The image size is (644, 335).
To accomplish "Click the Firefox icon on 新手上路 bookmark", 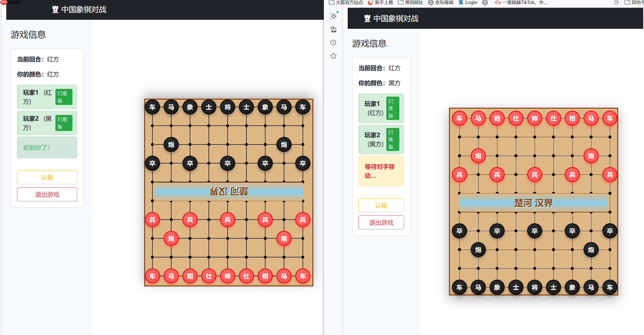I will tap(370, 3).
